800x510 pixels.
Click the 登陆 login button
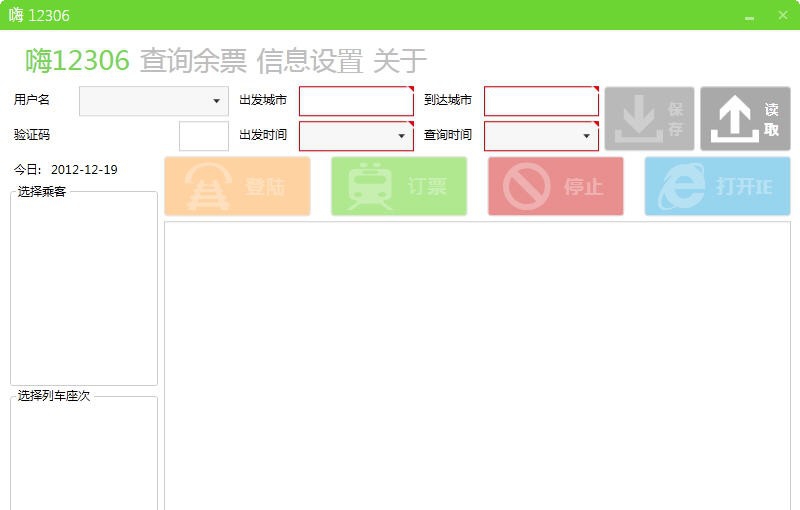(237, 186)
